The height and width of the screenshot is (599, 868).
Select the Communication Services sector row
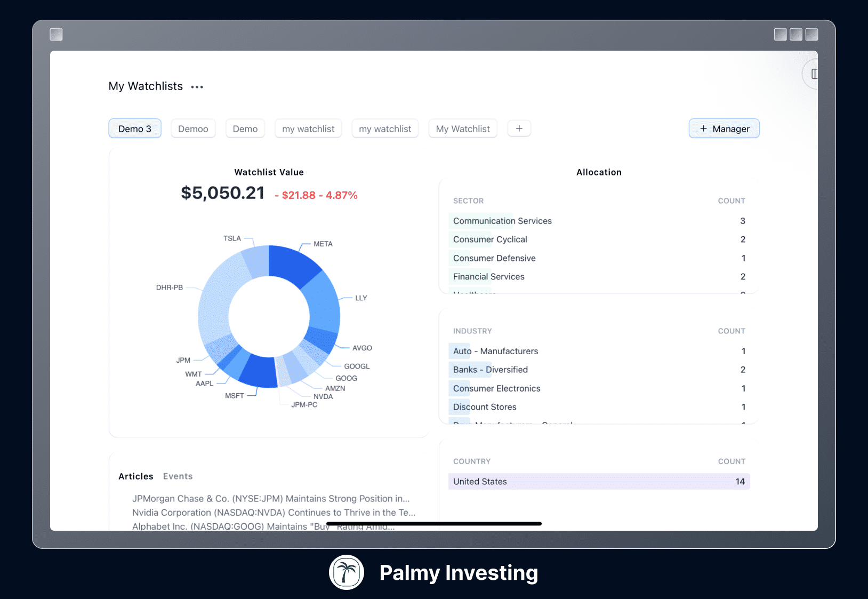click(599, 221)
